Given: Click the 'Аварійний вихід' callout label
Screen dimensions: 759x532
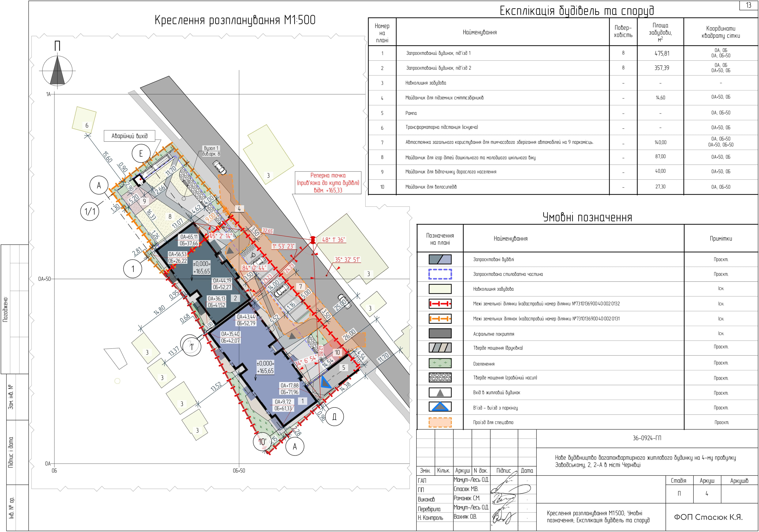Looking at the screenshot, I should coord(130,136).
